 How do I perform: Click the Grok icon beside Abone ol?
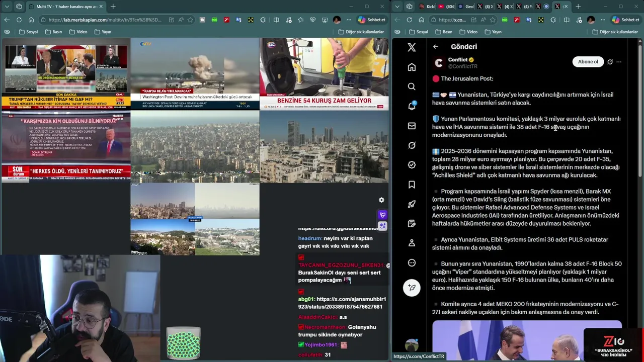[x=610, y=62]
